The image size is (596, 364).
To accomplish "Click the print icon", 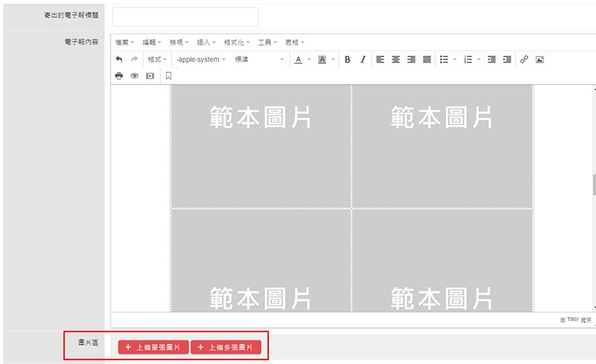I will click(119, 76).
